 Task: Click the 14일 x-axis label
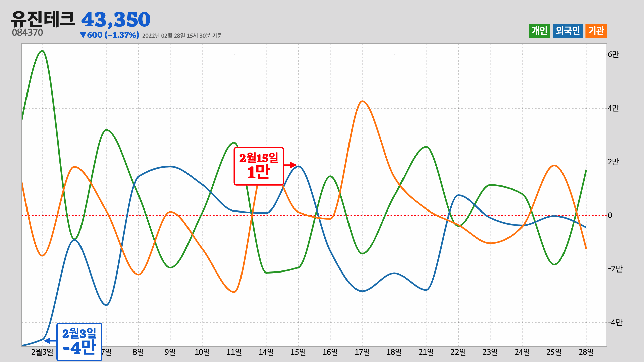266,352
